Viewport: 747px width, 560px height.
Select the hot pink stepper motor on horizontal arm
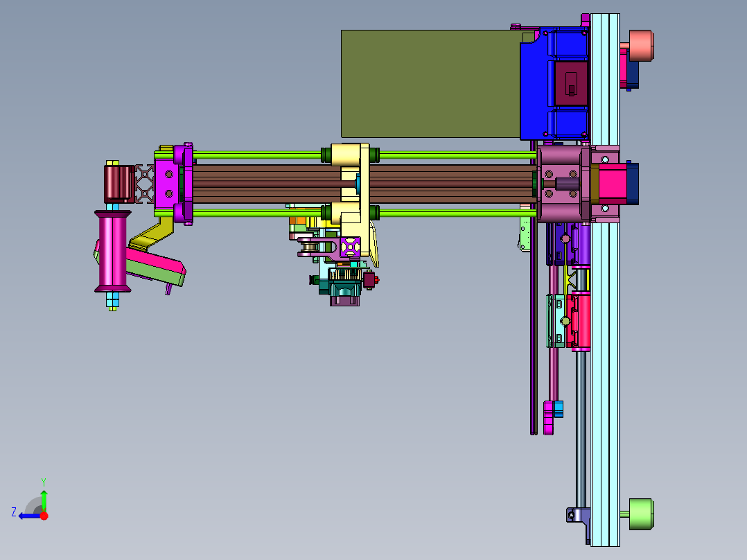[612, 184]
